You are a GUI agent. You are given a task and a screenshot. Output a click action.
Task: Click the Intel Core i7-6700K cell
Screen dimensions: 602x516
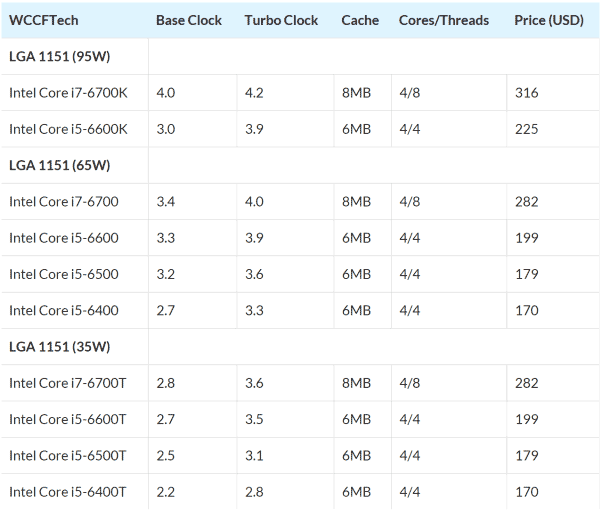(x=68, y=92)
